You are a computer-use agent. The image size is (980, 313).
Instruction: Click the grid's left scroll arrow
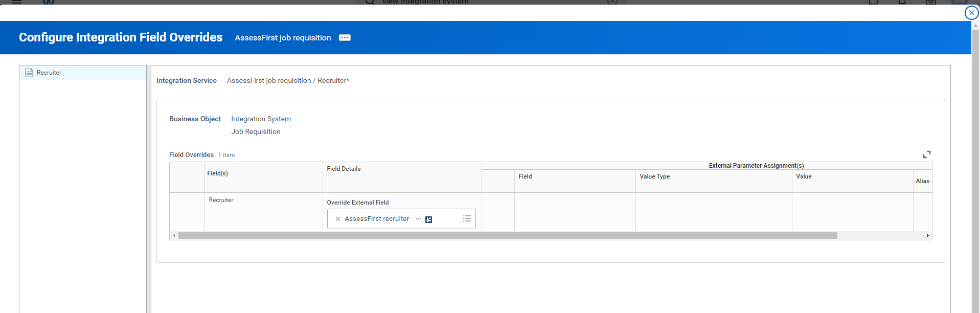point(174,236)
